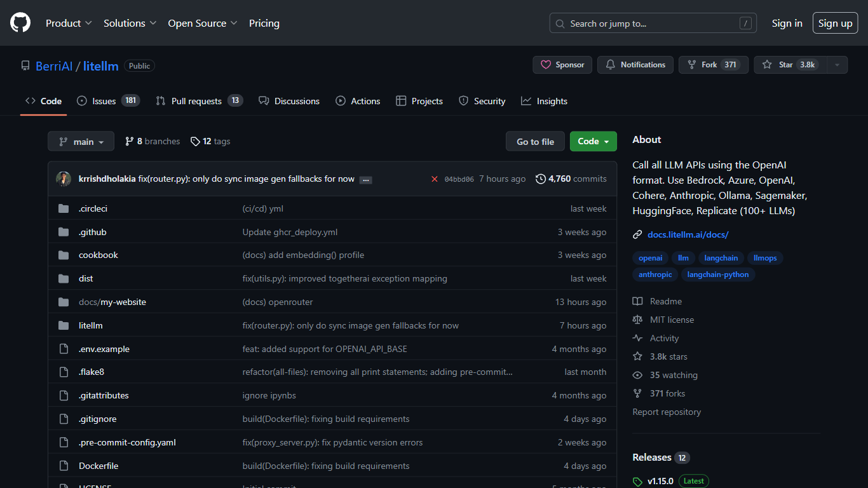Open the BerriAI owner profile
The width and height of the screenshot is (868, 488).
(x=54, y=66)
